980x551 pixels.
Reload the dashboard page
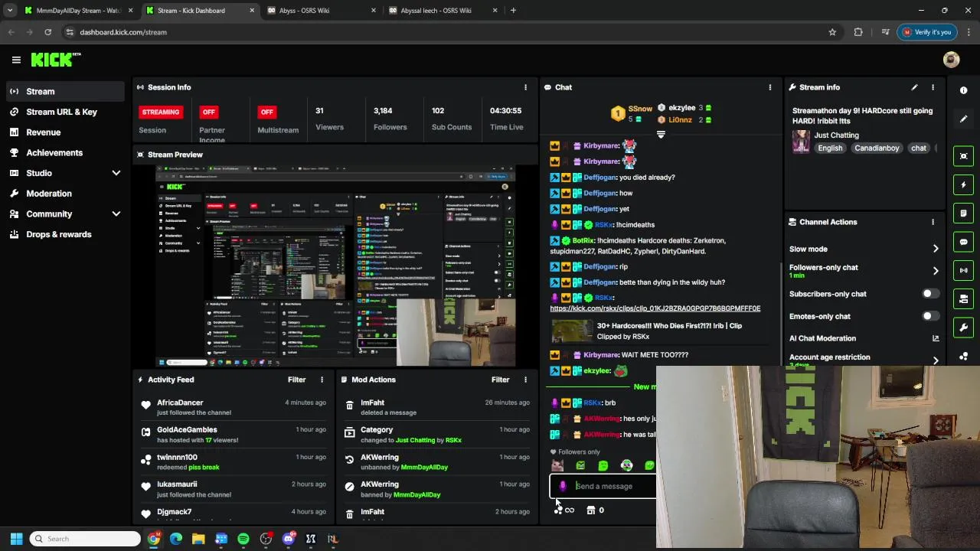(47, 32)
